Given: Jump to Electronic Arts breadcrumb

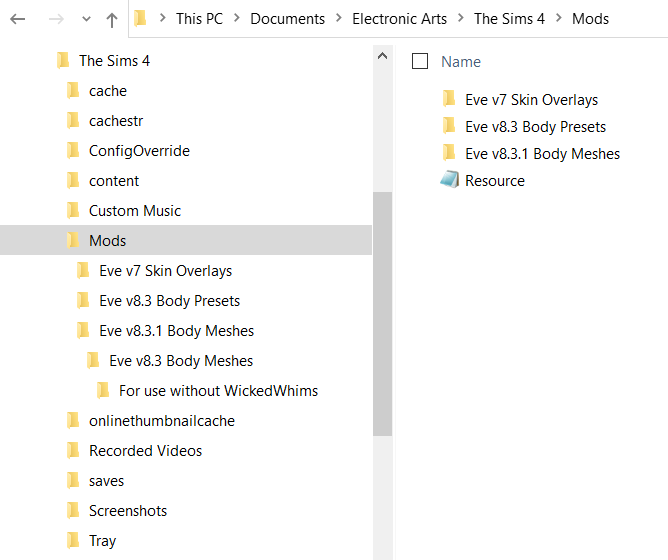Looking at the screenshot, I should [400, 19].
